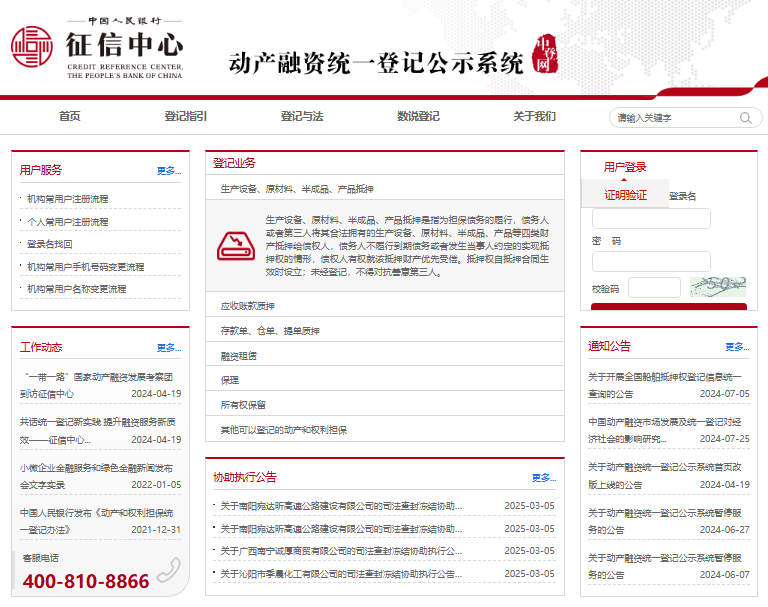Open 登录名找回 link
Screen dimensions: 768x607
coord(49,244)
